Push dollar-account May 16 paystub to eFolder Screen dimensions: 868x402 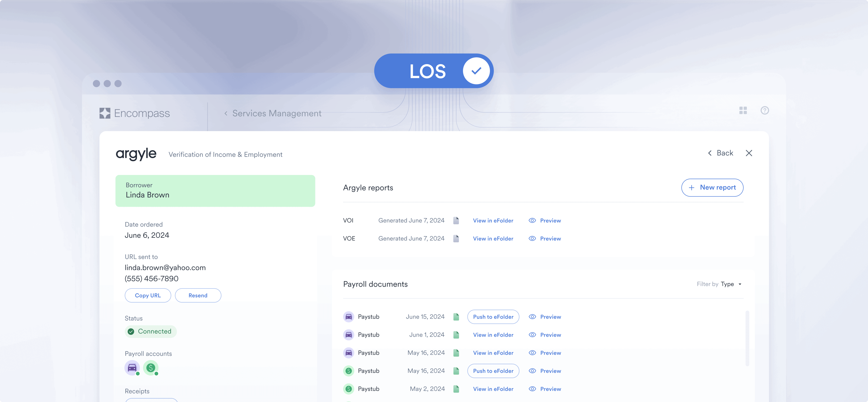(493, 371)
